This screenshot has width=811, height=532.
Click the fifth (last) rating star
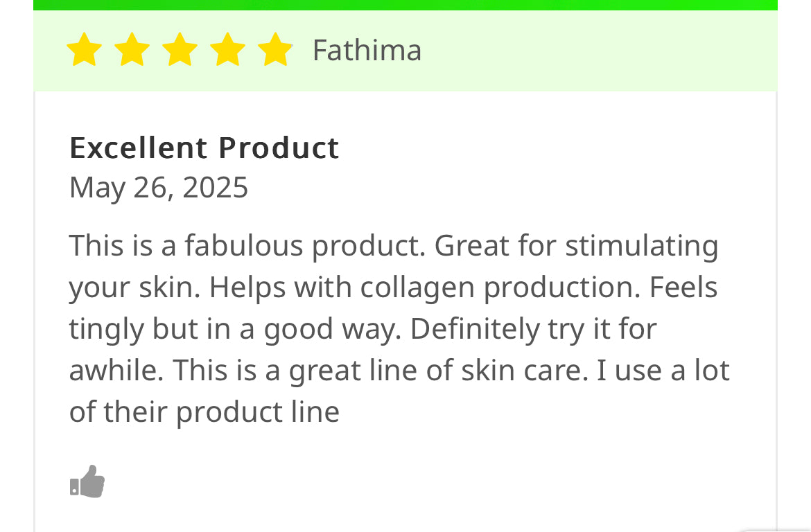click(275, 51)
